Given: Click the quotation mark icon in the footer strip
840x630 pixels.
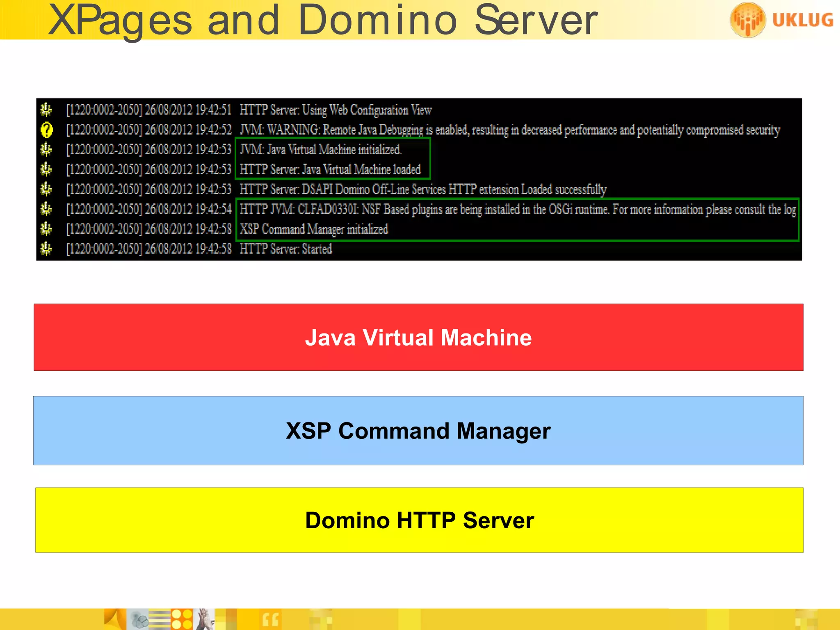Looking at the screenshot, I should click(x=270, y=620).
